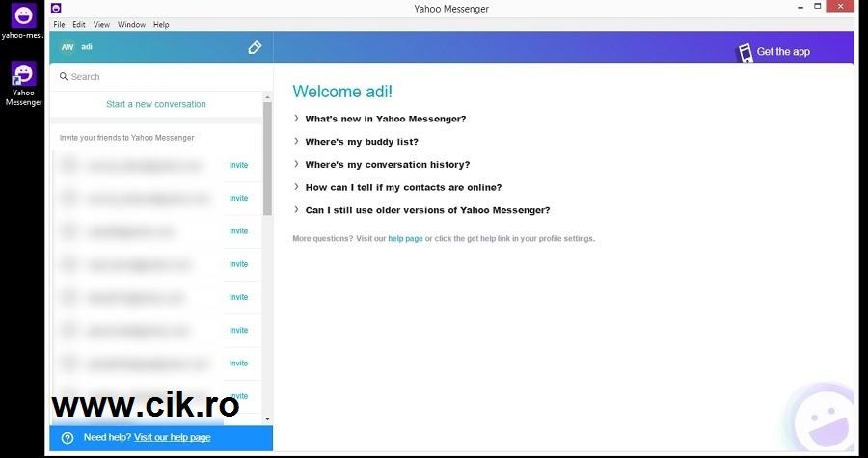
Task: Invite the second contact in the list
Action: [x=238, y=198]
